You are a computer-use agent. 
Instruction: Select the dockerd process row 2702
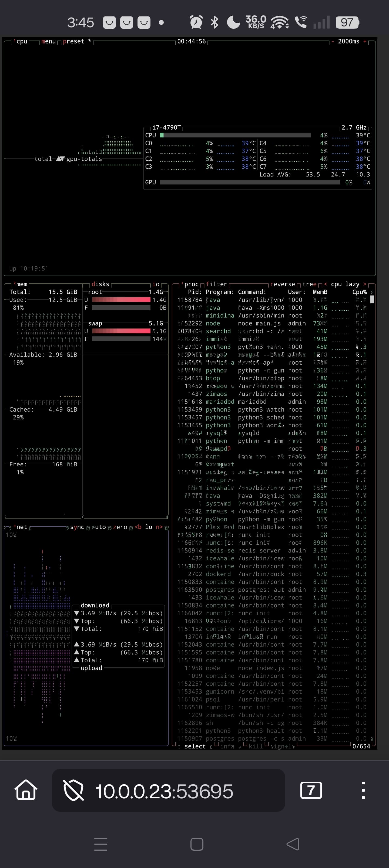click(x=272, y=574)
